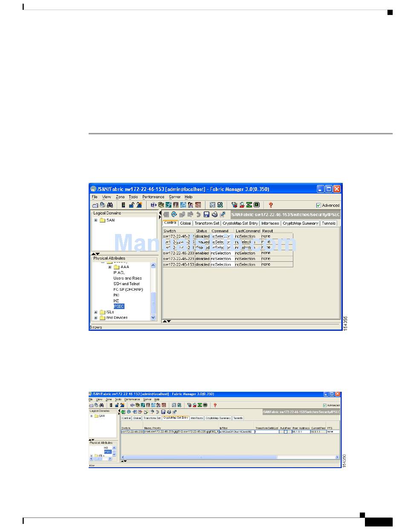Viewport: 405px width, 532px height.
Task: Toggle the Advanced checkbox in lower window
Action: [325, 405]
